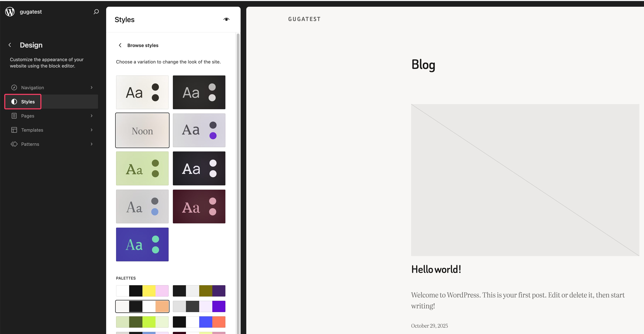This screenshot has height=334, width=644.
Task: Select the Styles sidebar item
Action: [28, 102]
